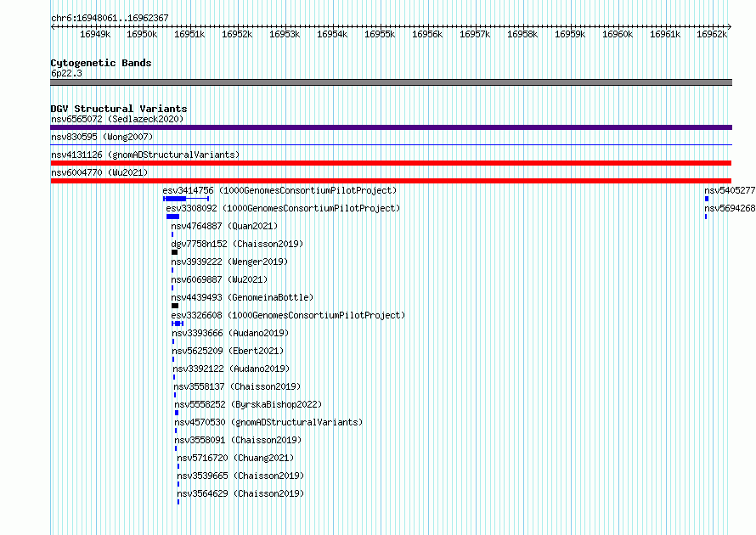This screenshot has height=535, width=756.
Task: Click the nsv5625209 (Ebert2021) label
Action: pos(228,351)
